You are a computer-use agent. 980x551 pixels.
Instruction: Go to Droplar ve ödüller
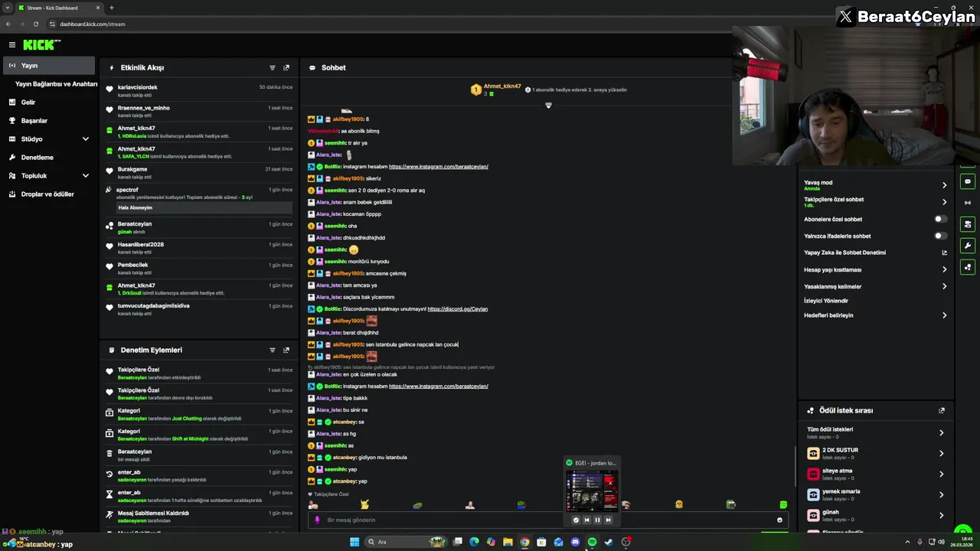49,194
